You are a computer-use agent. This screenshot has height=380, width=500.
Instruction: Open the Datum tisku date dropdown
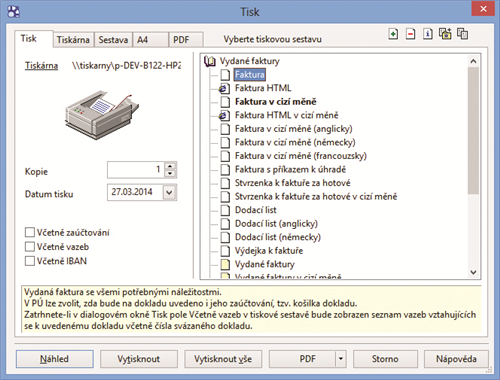click(x=169, y=192)
